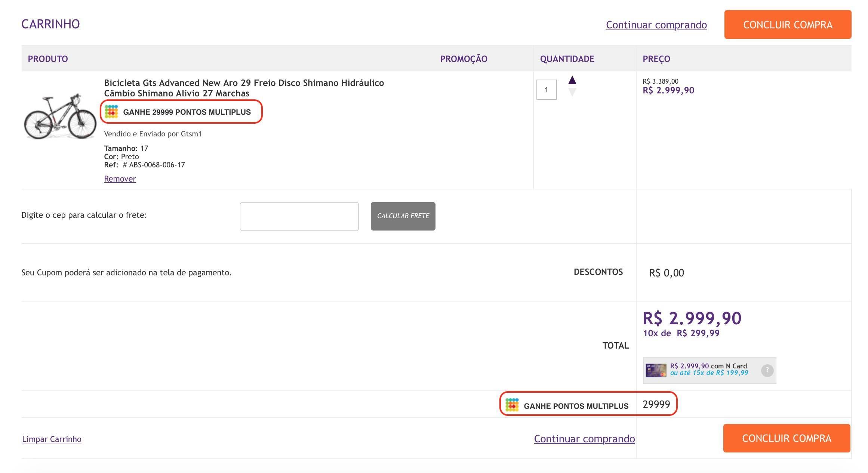The width and height of the screenshot is (868, 473).
Task: Select the PREÇO column header
Action: click(x=656, y=59)
